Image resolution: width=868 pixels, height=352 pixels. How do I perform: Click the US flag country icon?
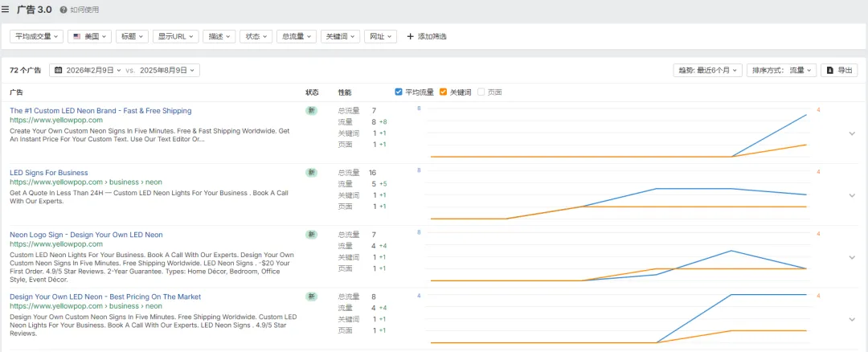coord(76,36)
